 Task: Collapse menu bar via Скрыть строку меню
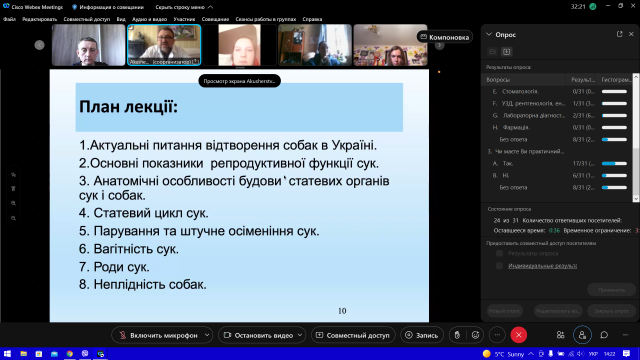184,7
